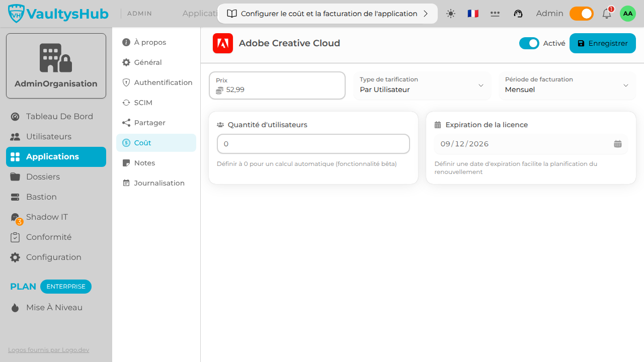The height and width of the screenshot is (362, 644).
Task: Click the Shadow IT icon with badge
Action: [16, 217]
